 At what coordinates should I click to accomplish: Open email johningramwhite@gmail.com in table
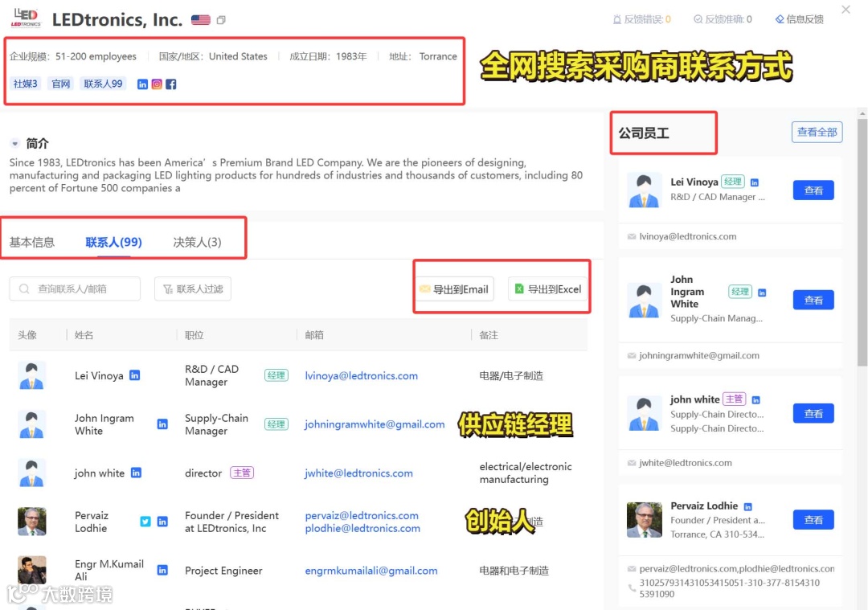(x=375, y=424)
